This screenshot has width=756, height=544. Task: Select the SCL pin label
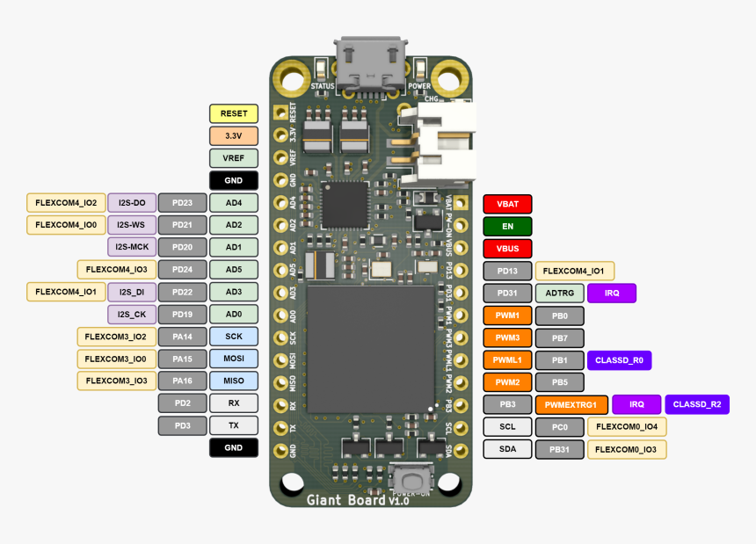(507, 426)
